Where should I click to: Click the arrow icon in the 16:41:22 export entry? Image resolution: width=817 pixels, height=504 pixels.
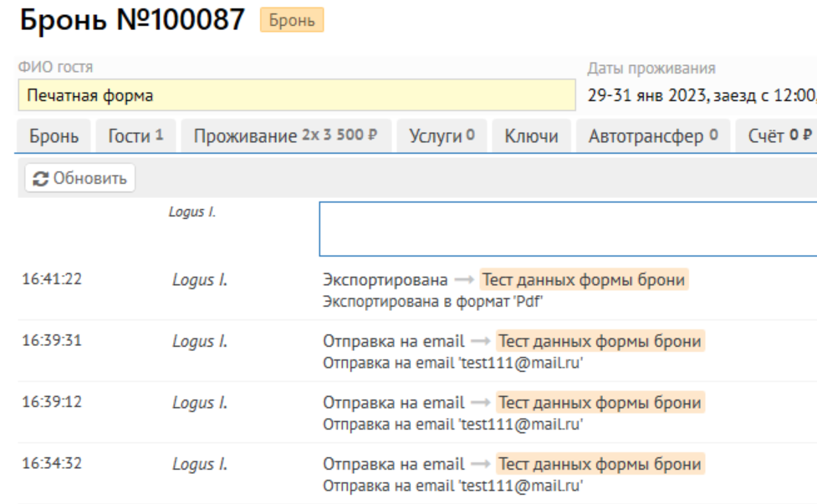464,280
